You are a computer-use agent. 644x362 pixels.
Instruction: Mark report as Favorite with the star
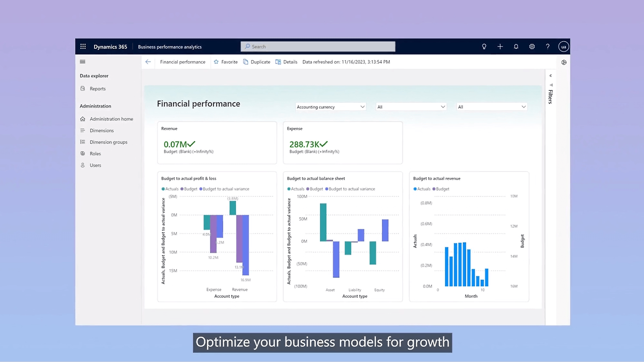tap(225, 62)
